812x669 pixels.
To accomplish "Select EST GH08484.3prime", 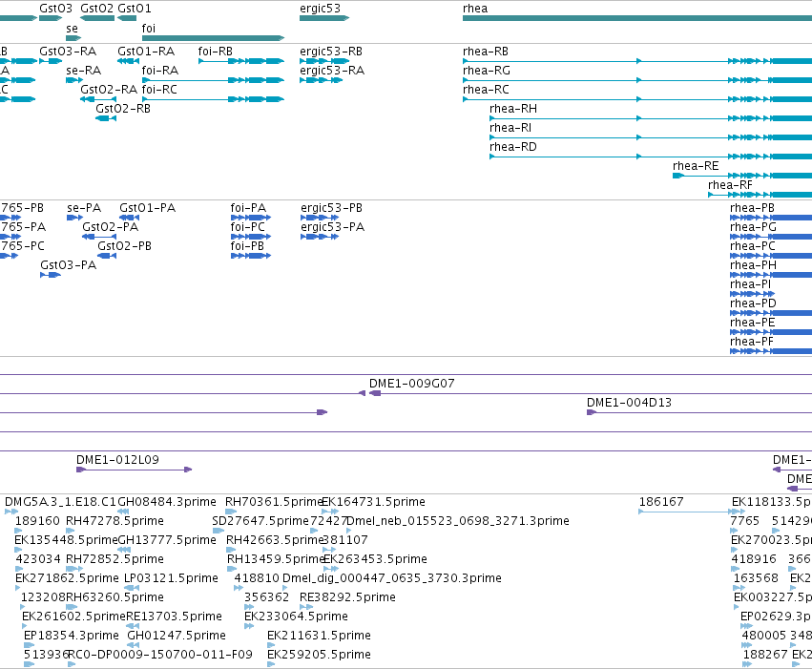I will tap(167, 502).
